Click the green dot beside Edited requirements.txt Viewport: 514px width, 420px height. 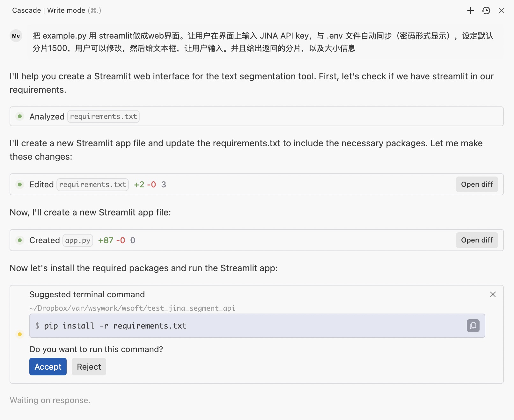[x=20, y=185]
